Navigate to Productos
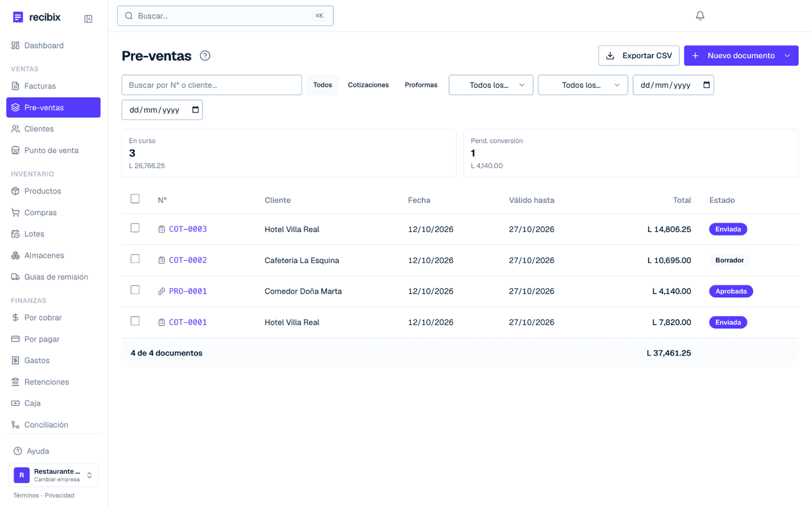This screenshot has width=812, height=508. click(x=54, y=191)
